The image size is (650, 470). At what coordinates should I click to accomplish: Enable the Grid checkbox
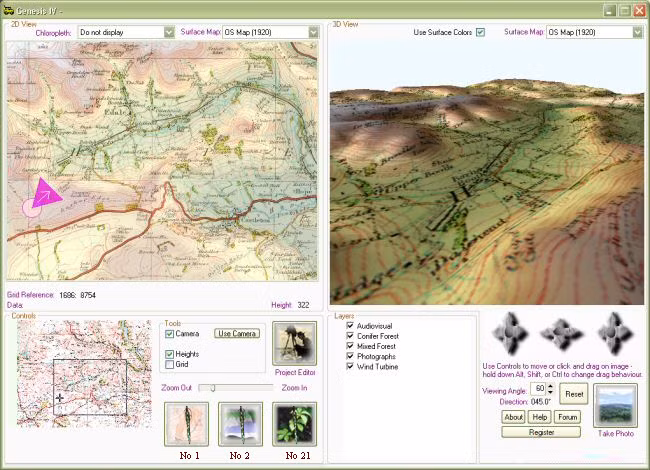(169, 364)
